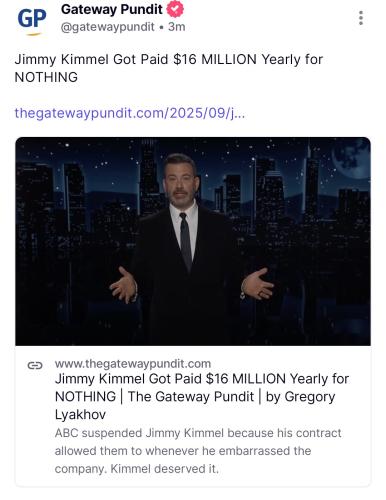Click the black necktie in the preview photo
Image resolution: width=386 pixels, height=500 pixels.
click(x=185, y=240)
